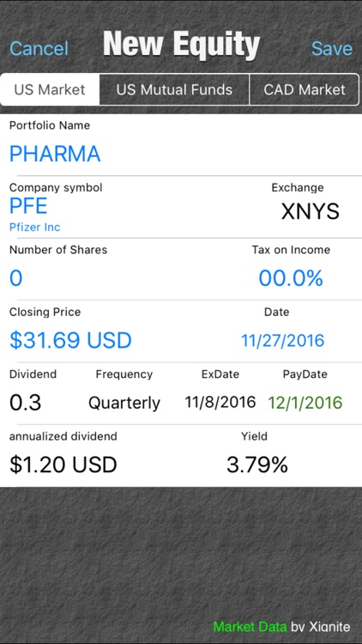Screen dimensions: 362x644
Task: Edit the Number of Shares value
Action: (x=16, y=278)
